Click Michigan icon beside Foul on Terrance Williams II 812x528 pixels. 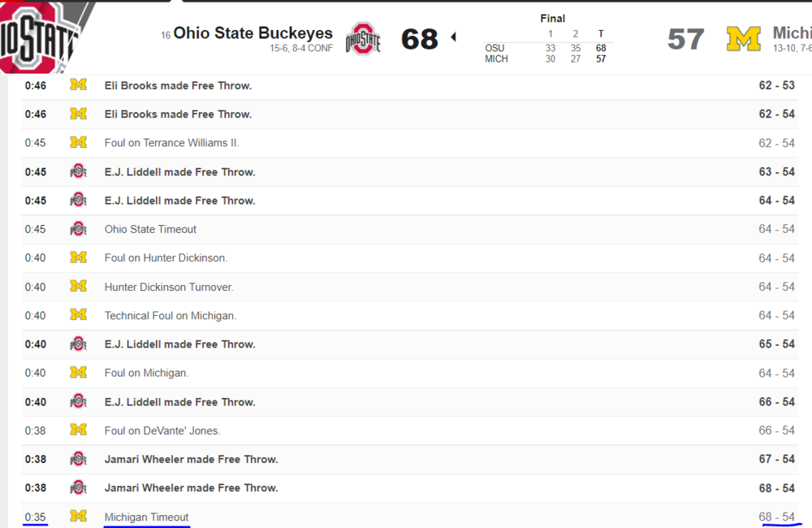click(78, 143)
